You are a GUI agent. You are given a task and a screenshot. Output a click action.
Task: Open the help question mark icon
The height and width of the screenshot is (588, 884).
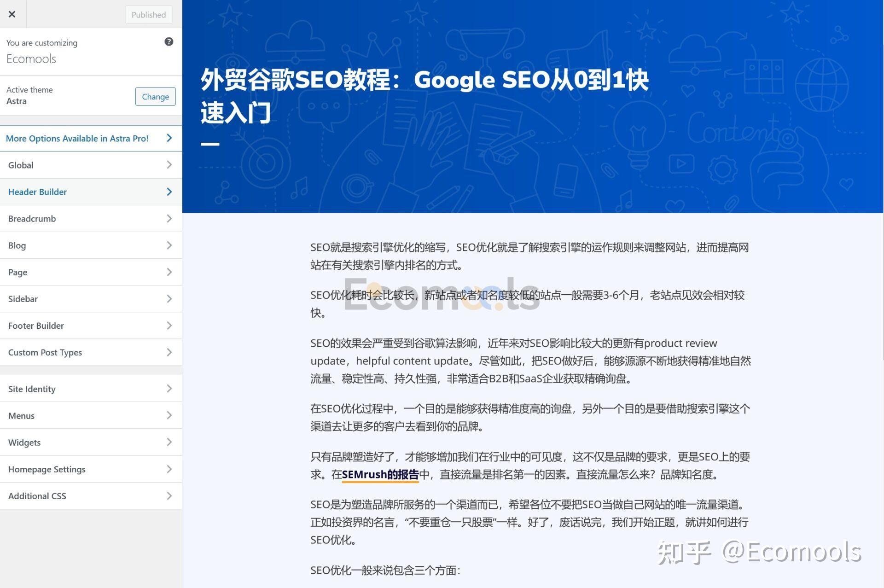pyautogui.click(x=169, y=42)
